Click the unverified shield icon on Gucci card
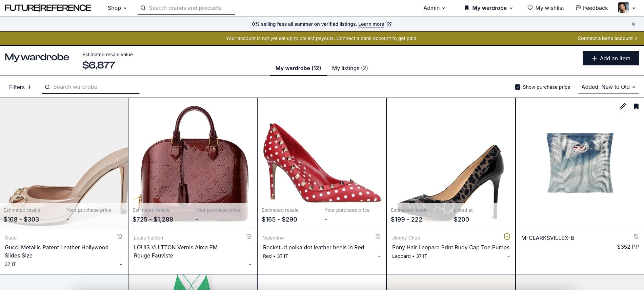 [120, 236]
